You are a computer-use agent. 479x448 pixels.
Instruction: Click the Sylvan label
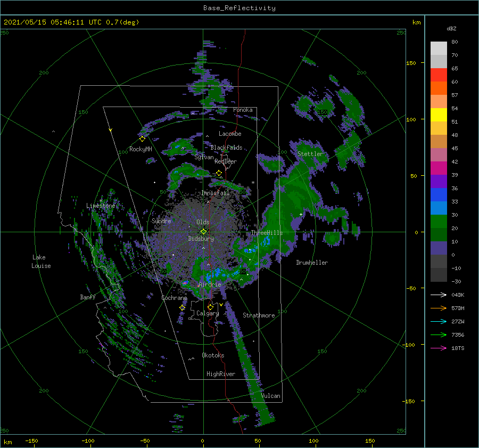tap(204, 158)
